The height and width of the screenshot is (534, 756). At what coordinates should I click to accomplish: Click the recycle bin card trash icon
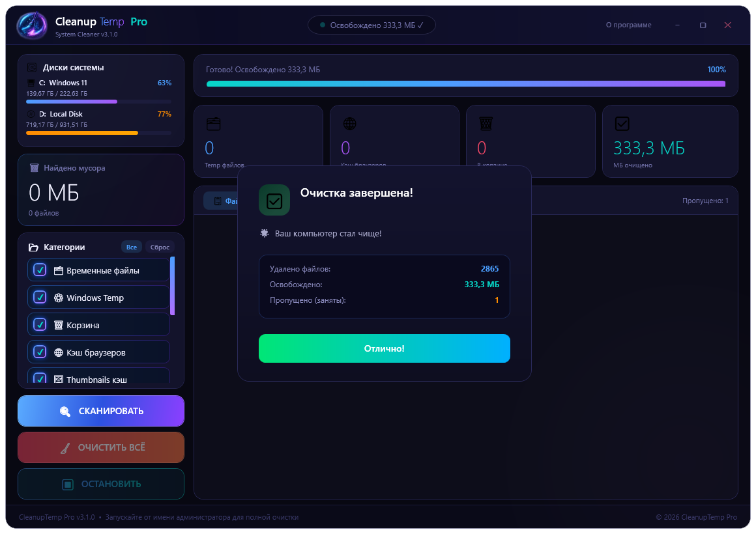486,124
